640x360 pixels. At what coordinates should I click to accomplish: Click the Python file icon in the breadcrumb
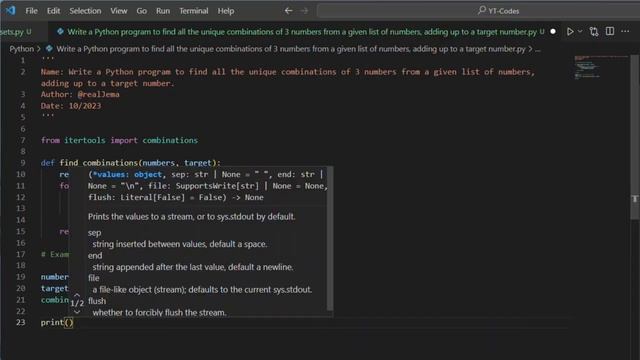pyautogui.click(x=49, y=49)
